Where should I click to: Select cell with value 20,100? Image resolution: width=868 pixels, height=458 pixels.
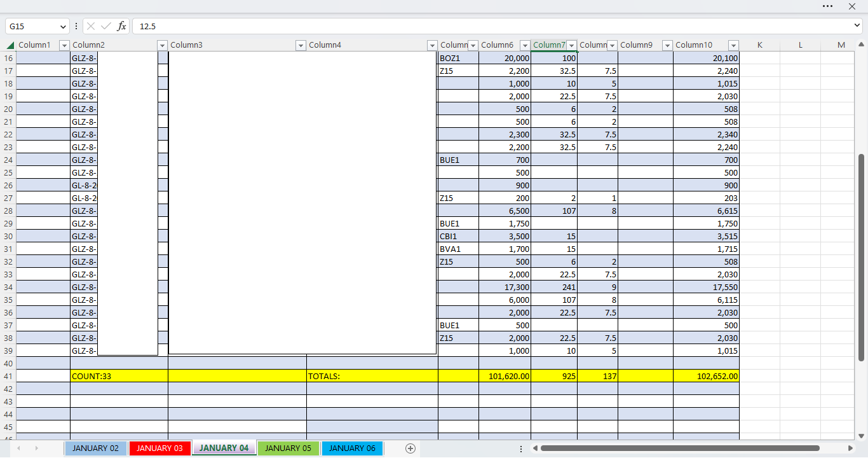pos(706,58)
